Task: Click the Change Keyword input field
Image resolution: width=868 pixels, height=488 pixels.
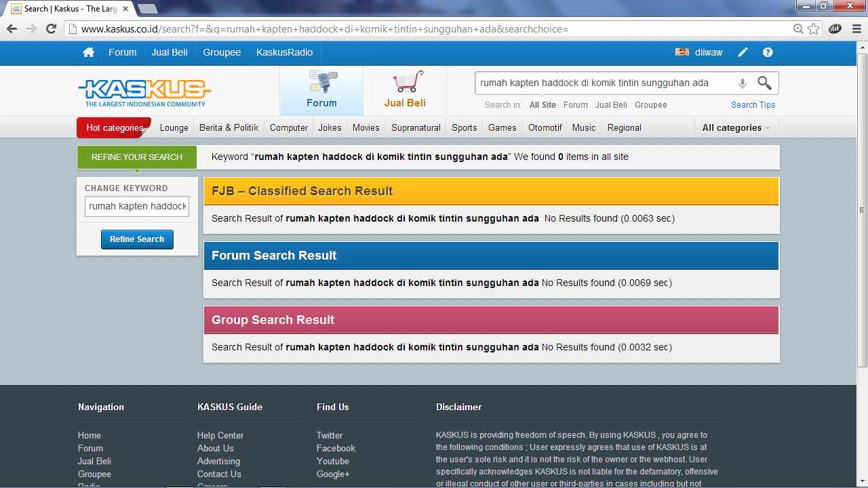Action: click(x=137, y=206)
